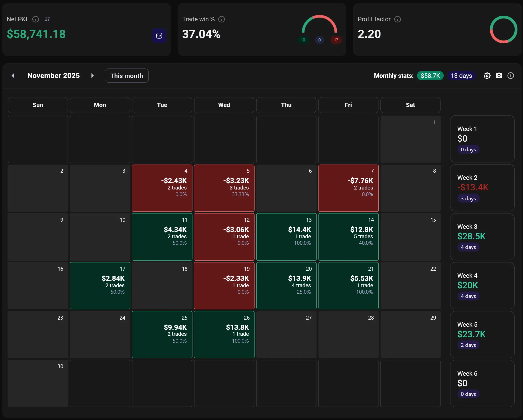Select the Week 3 summary card
Viewport: 523px width, 420px height.
click(x=482, y=237)
